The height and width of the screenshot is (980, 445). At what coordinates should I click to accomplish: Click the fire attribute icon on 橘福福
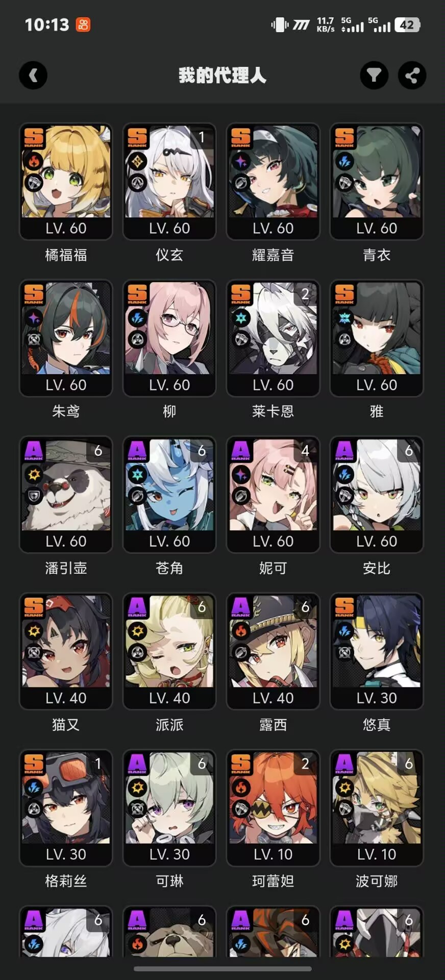click(34, 161)
